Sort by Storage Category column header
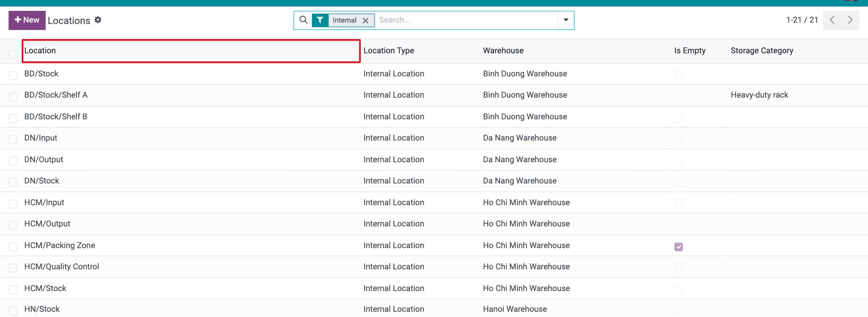Screen dimensions: 868x317 [x=762, y=50]
